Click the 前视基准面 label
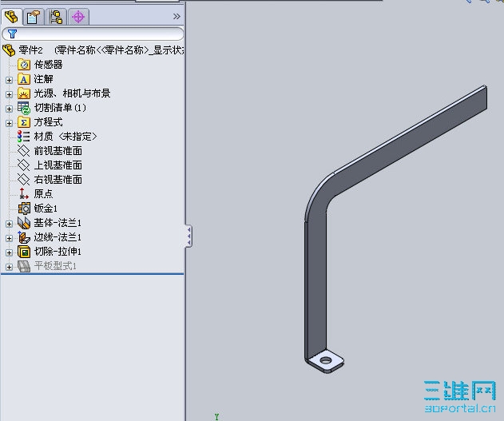The height and width of the screenshot is (421, 504). tap(58, 151)
